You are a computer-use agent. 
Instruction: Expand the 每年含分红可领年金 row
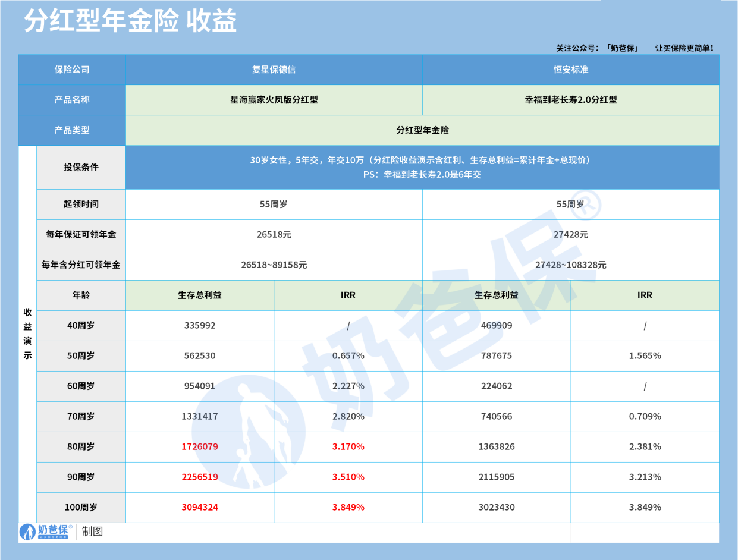[80, 265]
